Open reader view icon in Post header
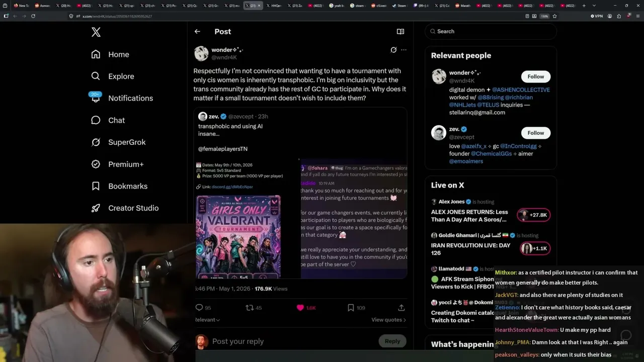The height and width of the screenshot is (362, 644). click(400, 31)
